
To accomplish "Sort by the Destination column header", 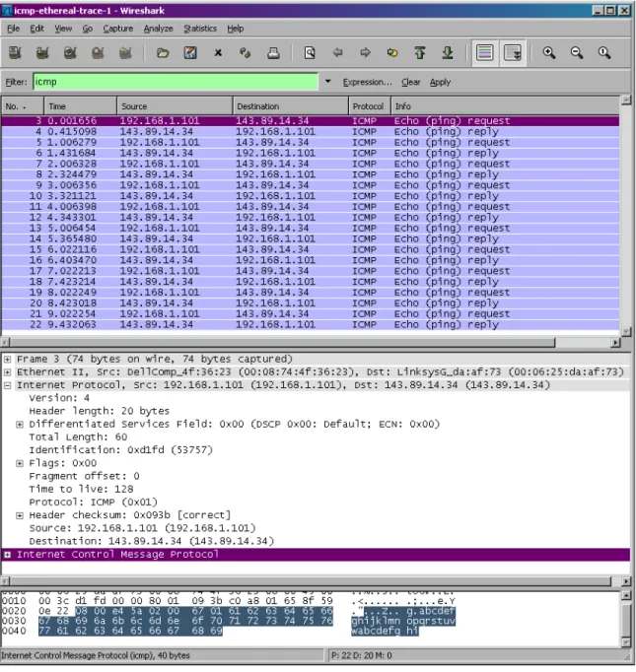I will [290, 105].
